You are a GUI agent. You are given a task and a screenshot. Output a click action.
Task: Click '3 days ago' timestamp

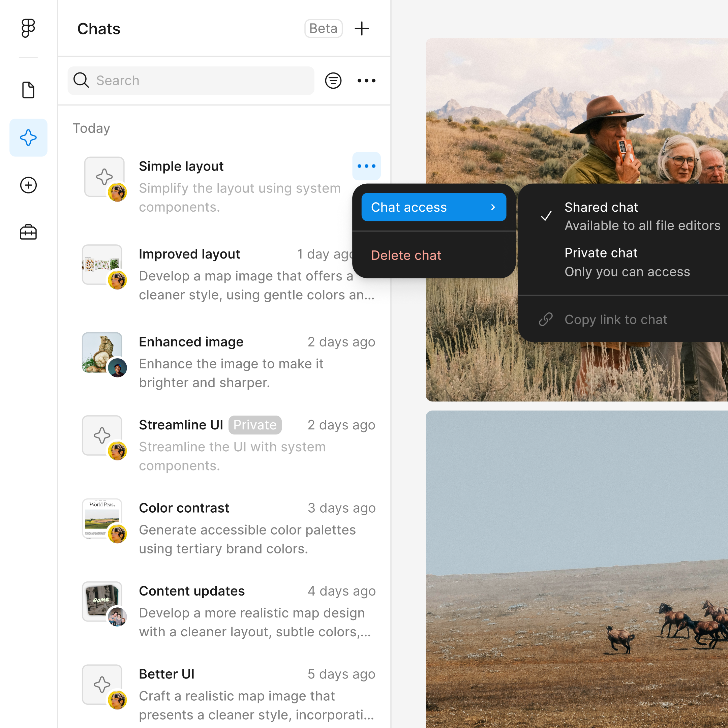341,508
